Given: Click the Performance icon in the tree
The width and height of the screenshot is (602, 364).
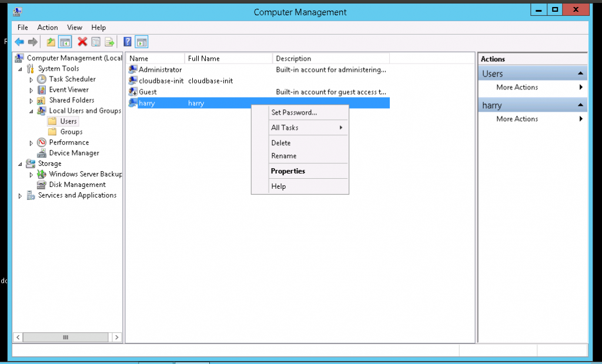Looking at the screenshot, I should (42, 142).
